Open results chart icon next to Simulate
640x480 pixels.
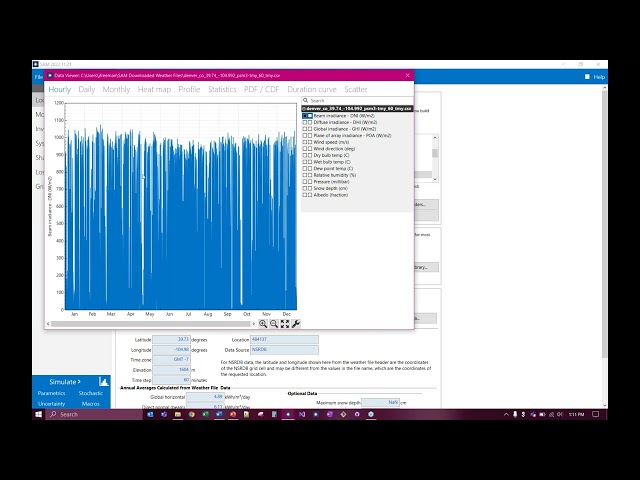(104, 382)
